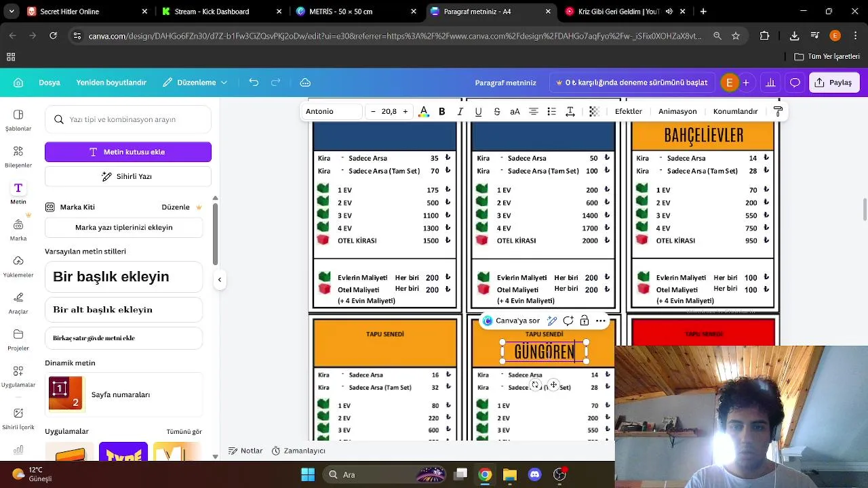Open Animasyon options
This screenshot has width=868, height=488.
click(677, 111)
